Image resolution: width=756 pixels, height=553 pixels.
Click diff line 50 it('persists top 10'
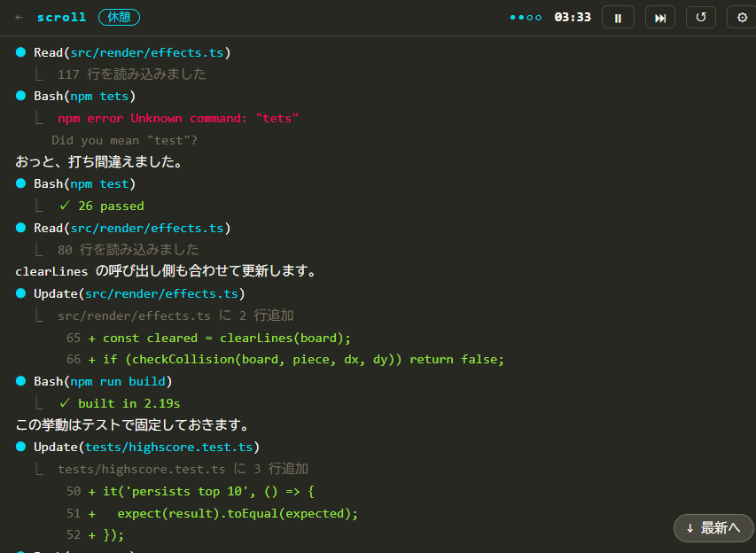click(191, 491)
